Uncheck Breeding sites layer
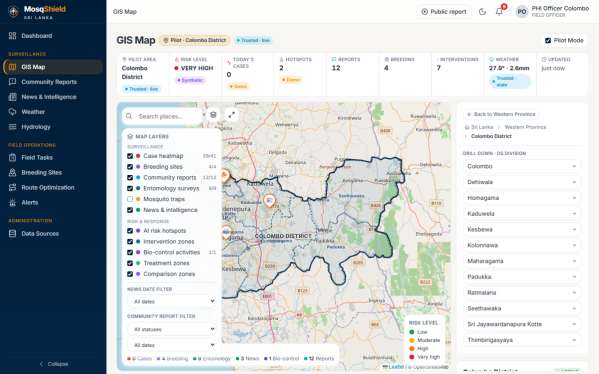599x374 pixels. (x=130, y=167)
